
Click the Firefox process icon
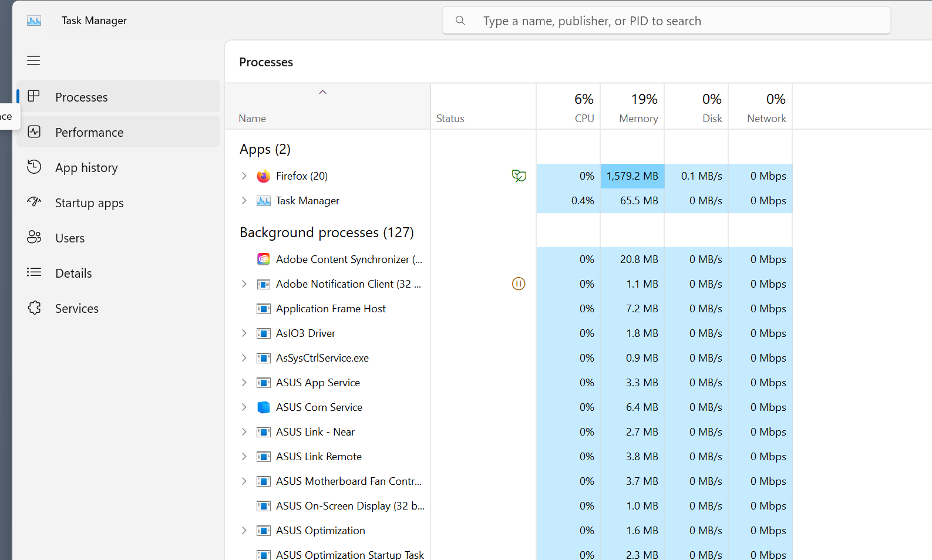(x=264, y=176)
